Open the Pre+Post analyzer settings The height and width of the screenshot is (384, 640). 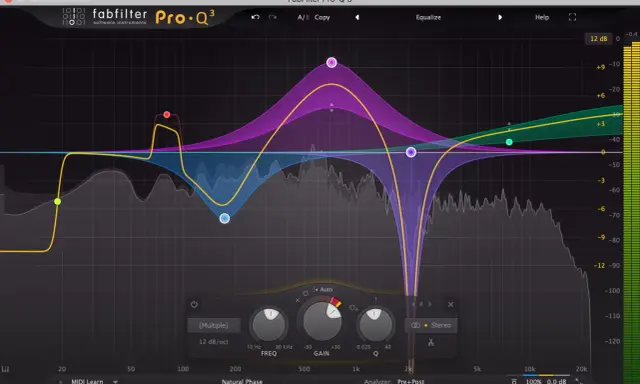(x=411, y=381)
